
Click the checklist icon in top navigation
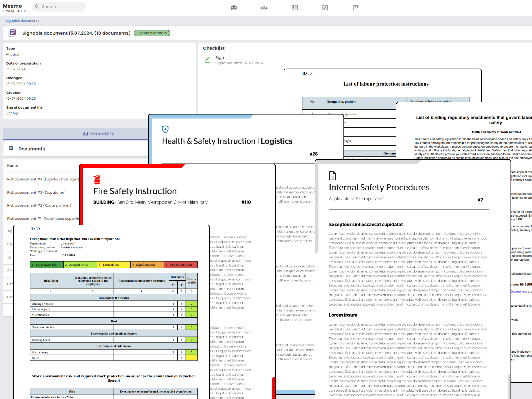pyautogui.click(x=294, y=8)
